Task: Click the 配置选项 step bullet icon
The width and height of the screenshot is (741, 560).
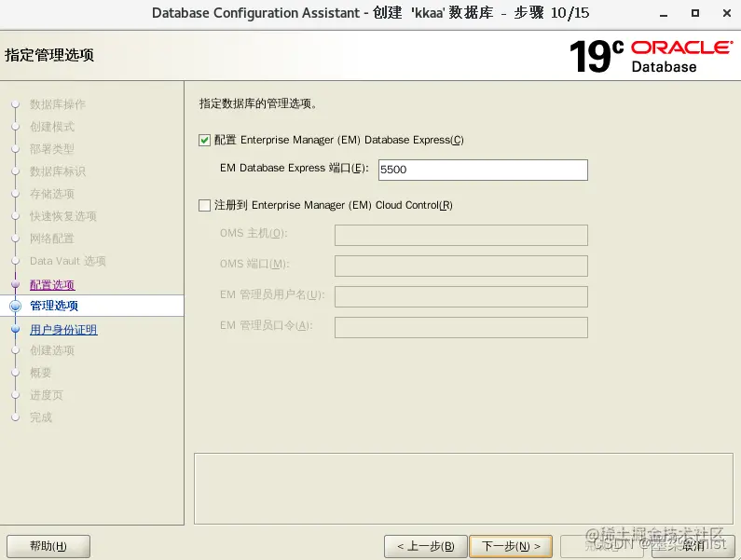Action: pyautogui.click(x=16, y=284)
